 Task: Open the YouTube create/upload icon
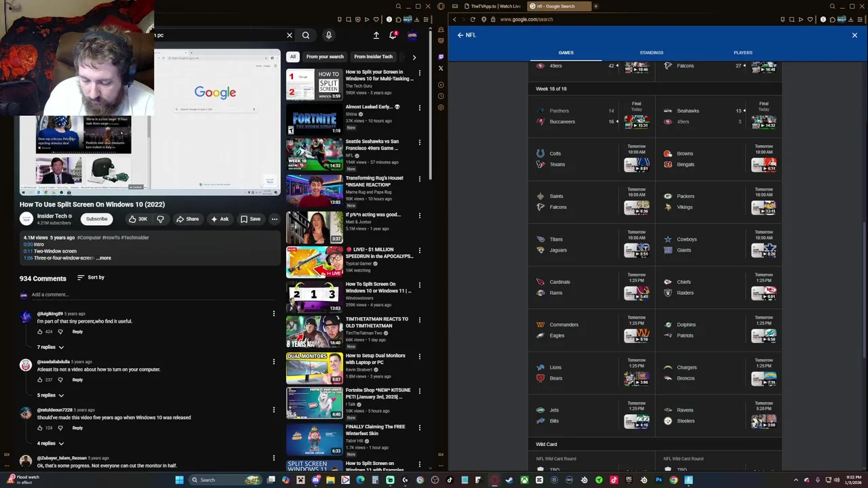coord(376,35)
